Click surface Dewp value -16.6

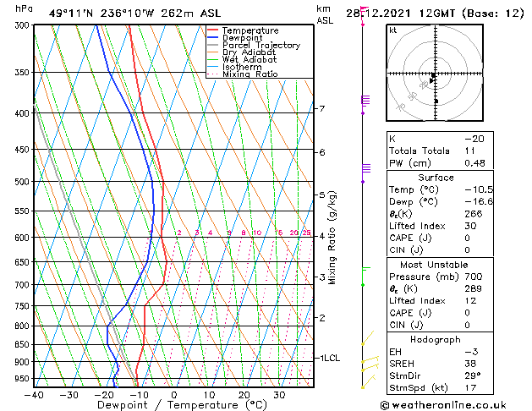(479, 201)
